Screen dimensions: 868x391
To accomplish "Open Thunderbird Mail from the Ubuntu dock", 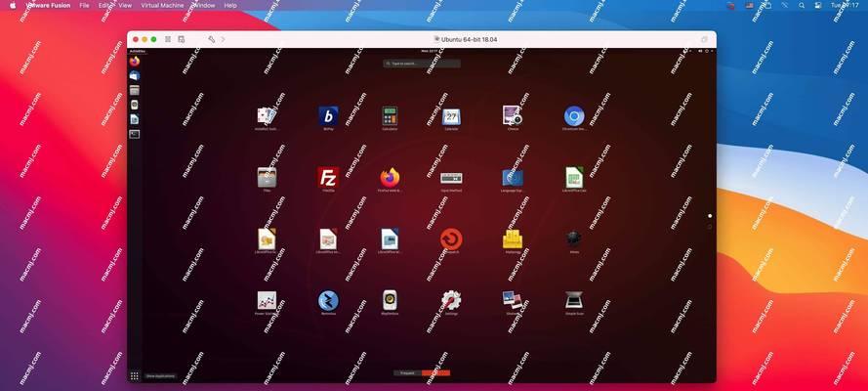I will (x=135, y=76).
